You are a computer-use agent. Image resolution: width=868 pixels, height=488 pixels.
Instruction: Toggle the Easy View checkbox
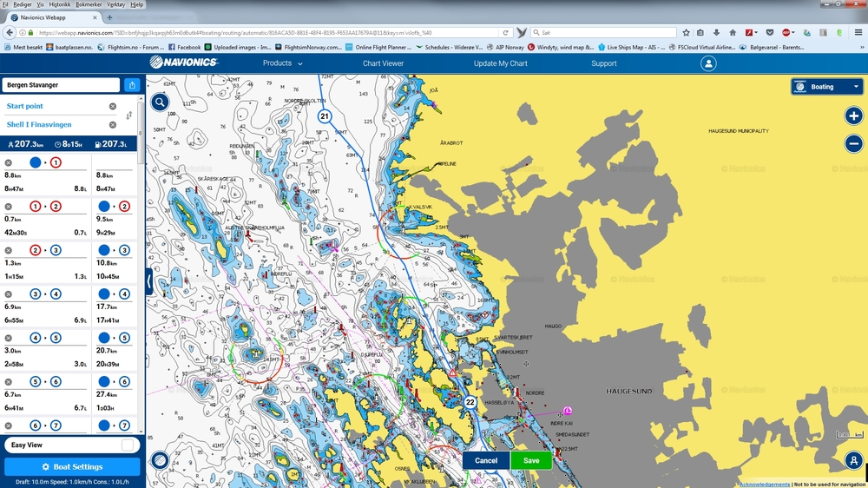128,445
